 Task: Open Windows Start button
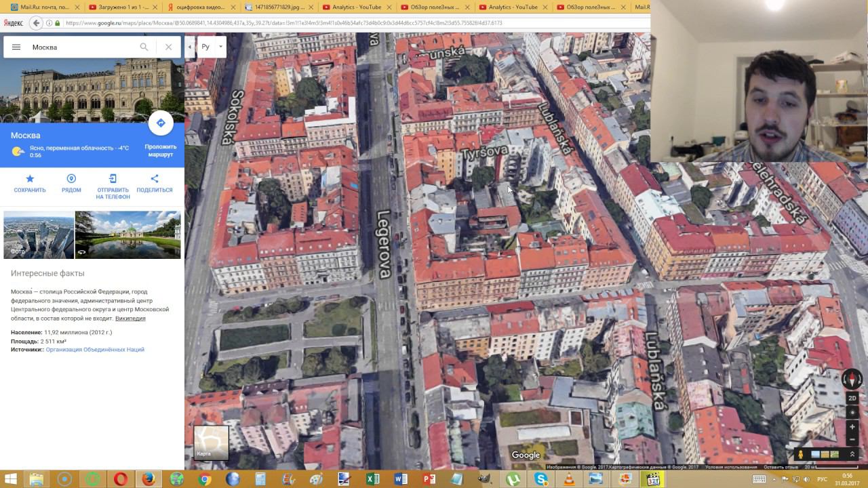coord(11,479)
